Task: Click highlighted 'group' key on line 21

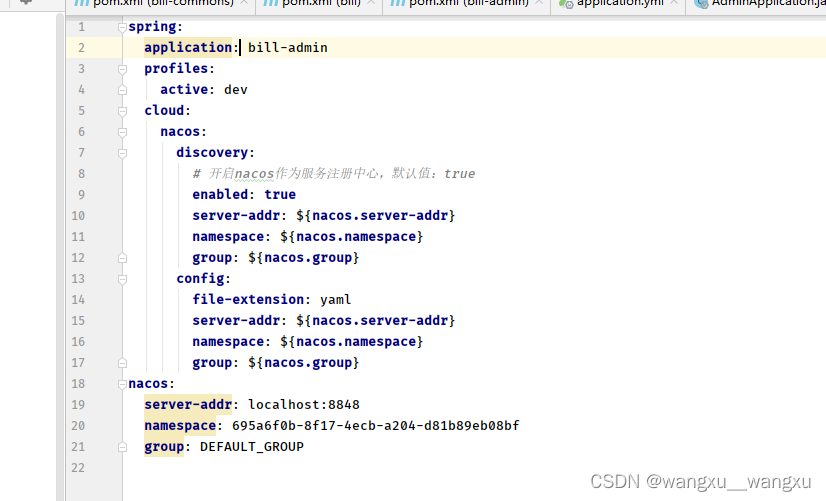Action: (x=164, y=446)
